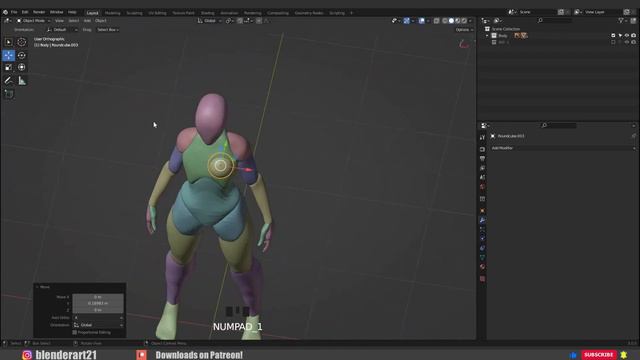Open the Physics properties tab
This screenshot has width=640, height=360.
point(482,238)
